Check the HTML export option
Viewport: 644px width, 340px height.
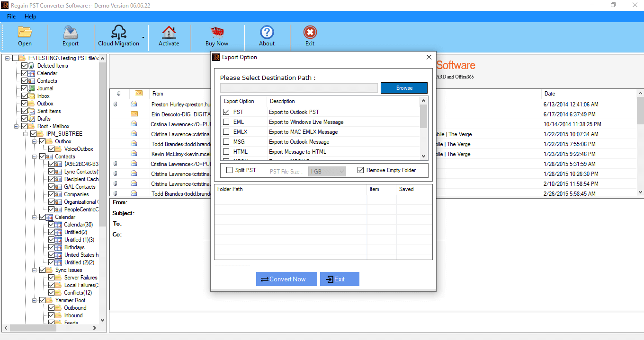[226, 152]
